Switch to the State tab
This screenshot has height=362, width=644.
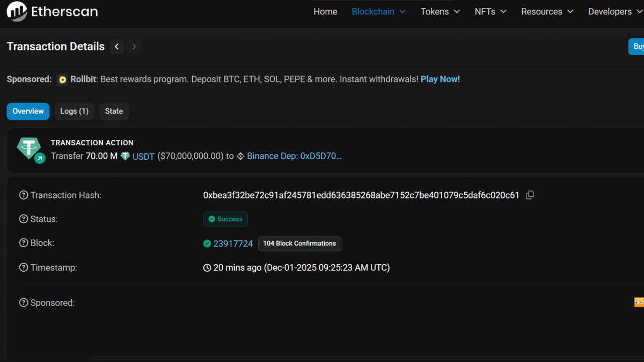pyautogui.click(x=114, y=112)
